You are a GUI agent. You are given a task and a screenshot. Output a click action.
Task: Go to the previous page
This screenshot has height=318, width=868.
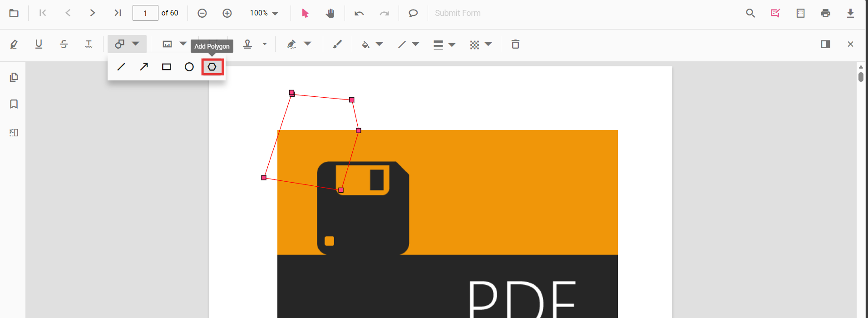(68, 13)
